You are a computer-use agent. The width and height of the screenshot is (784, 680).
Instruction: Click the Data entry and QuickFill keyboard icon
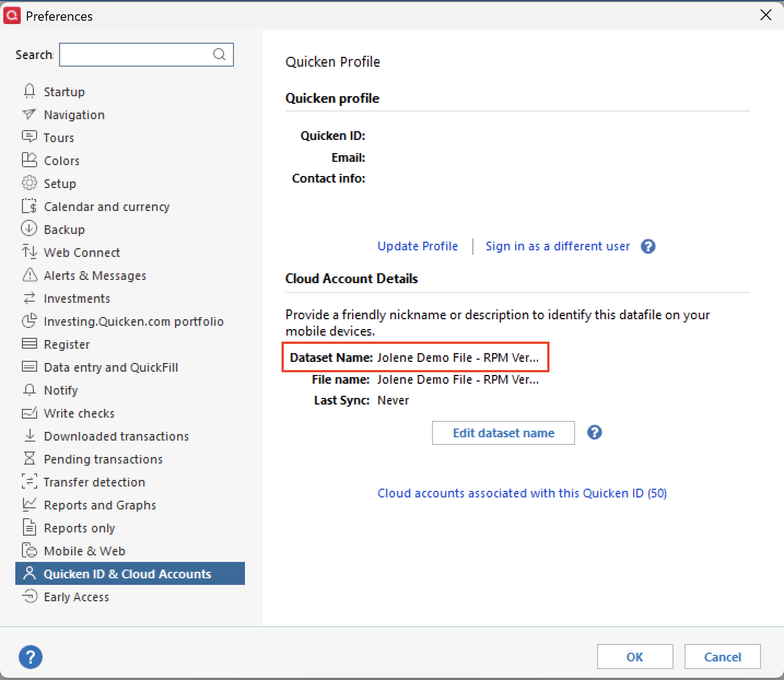[x=30, y=367]
